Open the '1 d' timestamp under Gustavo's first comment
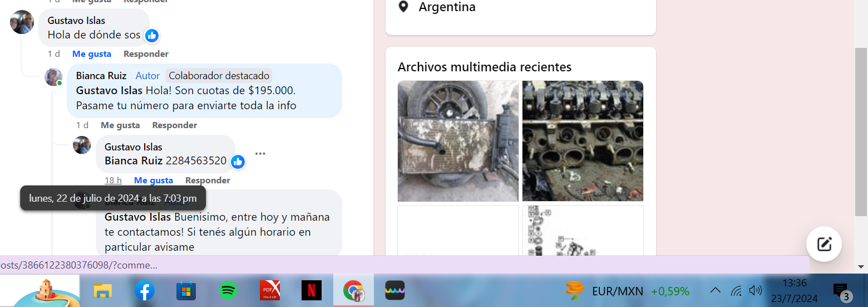The image size is (868, 307). click(54, 54)
